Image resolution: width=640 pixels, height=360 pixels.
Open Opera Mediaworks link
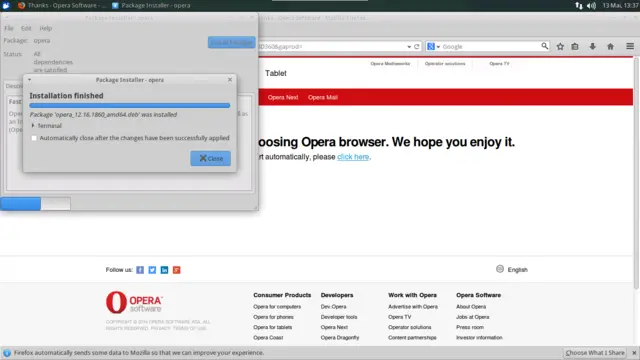[x=390, y=64]
